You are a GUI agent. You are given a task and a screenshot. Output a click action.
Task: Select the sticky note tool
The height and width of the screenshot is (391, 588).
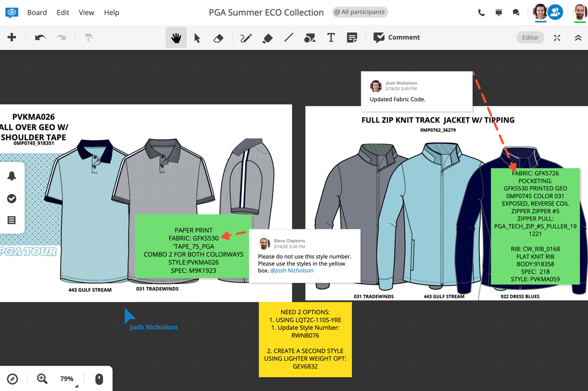coord(352,38)
